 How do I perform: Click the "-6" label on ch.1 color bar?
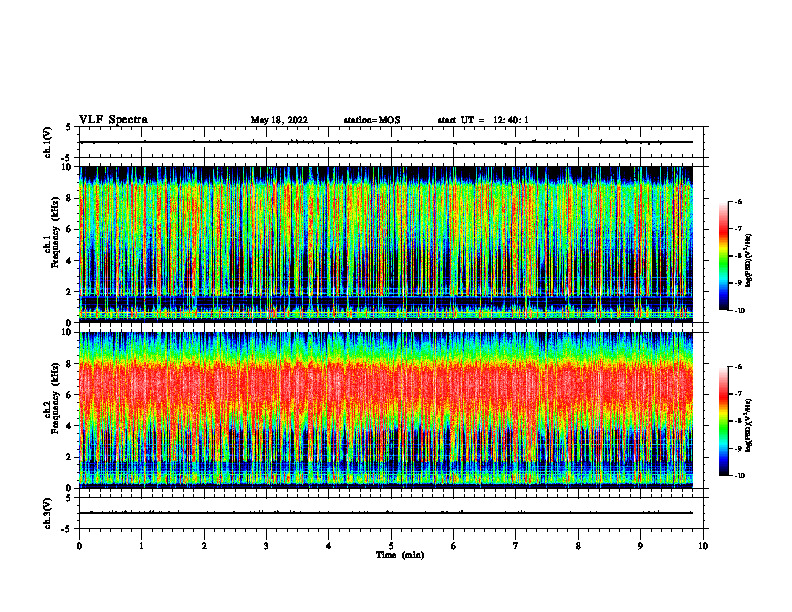point(738,202)
